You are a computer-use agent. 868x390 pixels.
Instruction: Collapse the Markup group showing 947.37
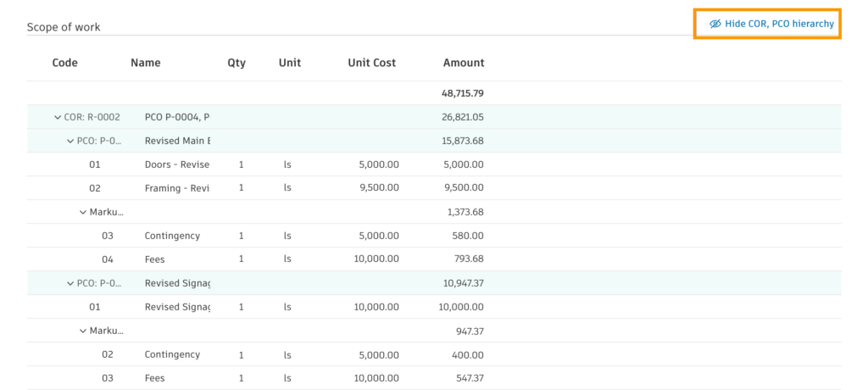[x=83, y=331]
